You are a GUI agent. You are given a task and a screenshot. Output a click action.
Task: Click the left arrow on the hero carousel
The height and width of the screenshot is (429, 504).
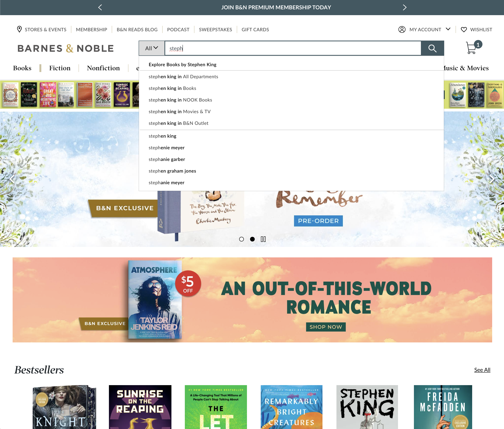(x=12, y=179)
